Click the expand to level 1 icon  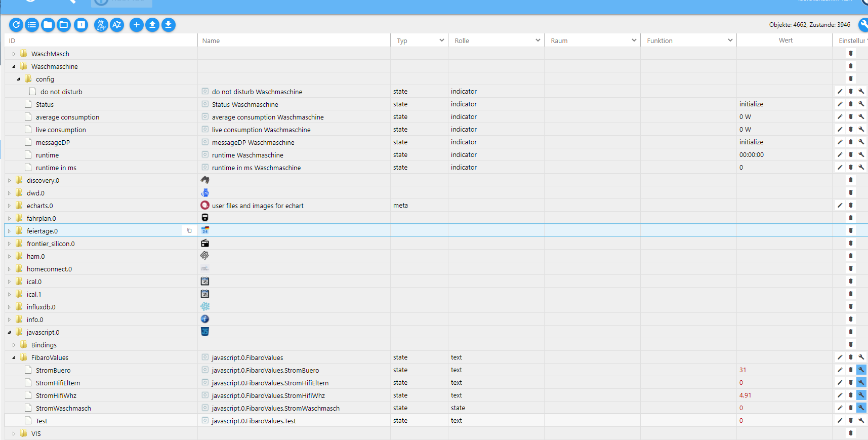81,25
